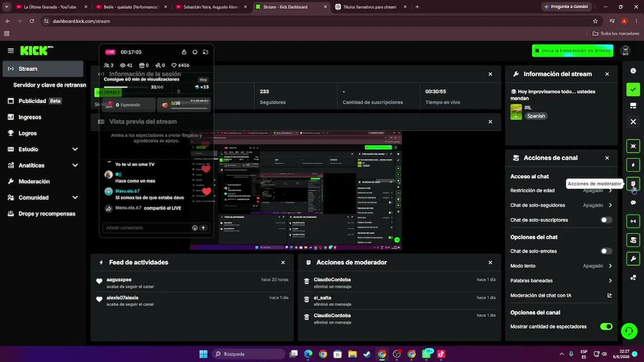Viewport: 644px width, 362px height.
Task: Open Chat de solo-seguidores options
Action: [x=561, y=205]
